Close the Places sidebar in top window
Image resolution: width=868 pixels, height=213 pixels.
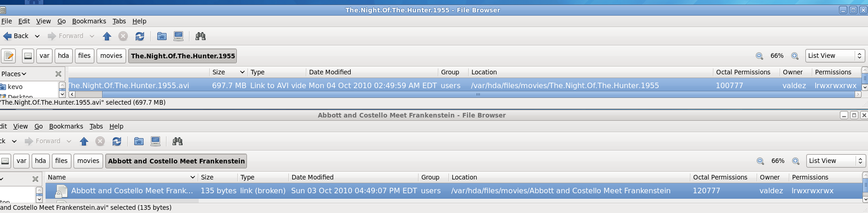point(58,74)
